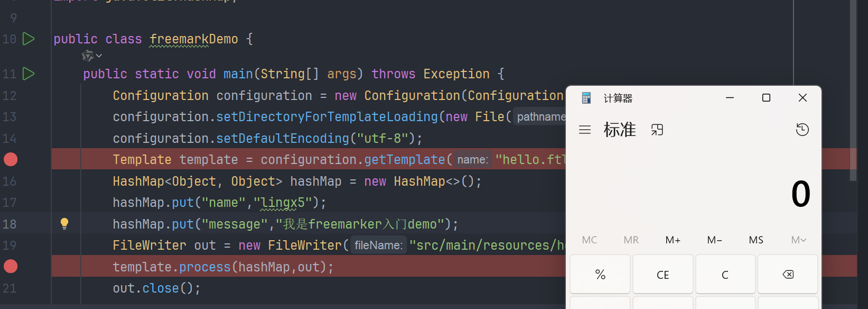Click the "message" string on line 18

(x=235, y=224)
